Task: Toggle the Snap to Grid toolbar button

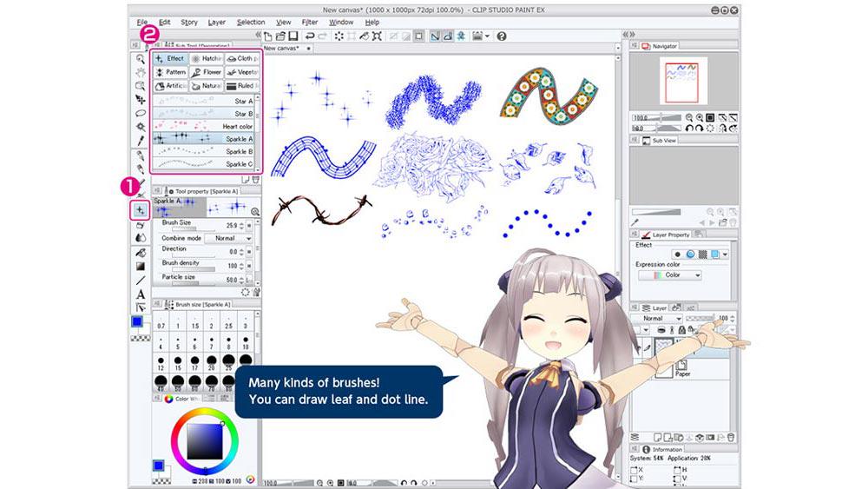Action: 461,36
